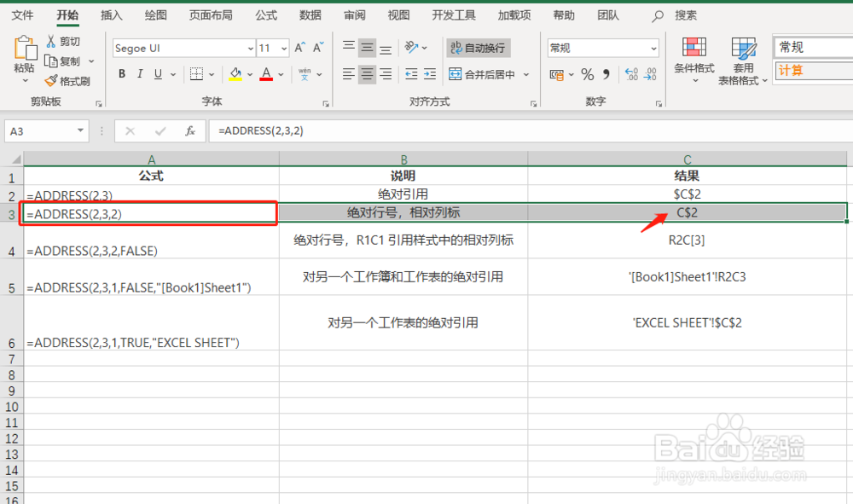Toggle right alignment in the ribbon
Image resolution: width=853 pixels, height=504 pixels.
384,74
